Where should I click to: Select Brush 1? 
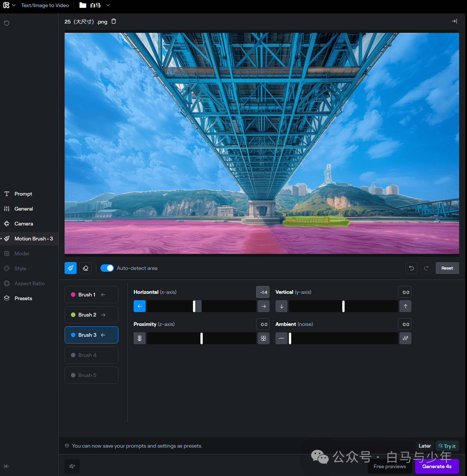(x=91, y=295)
